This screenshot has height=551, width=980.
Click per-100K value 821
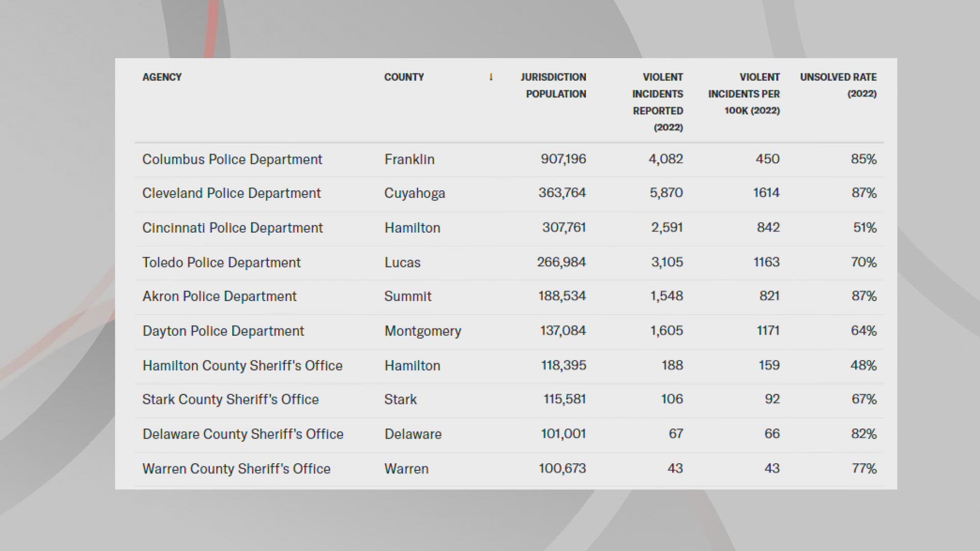pos(769,296)
